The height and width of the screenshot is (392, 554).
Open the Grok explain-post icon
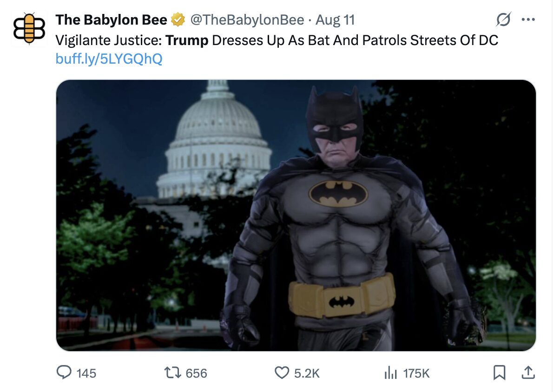(503, 20)
